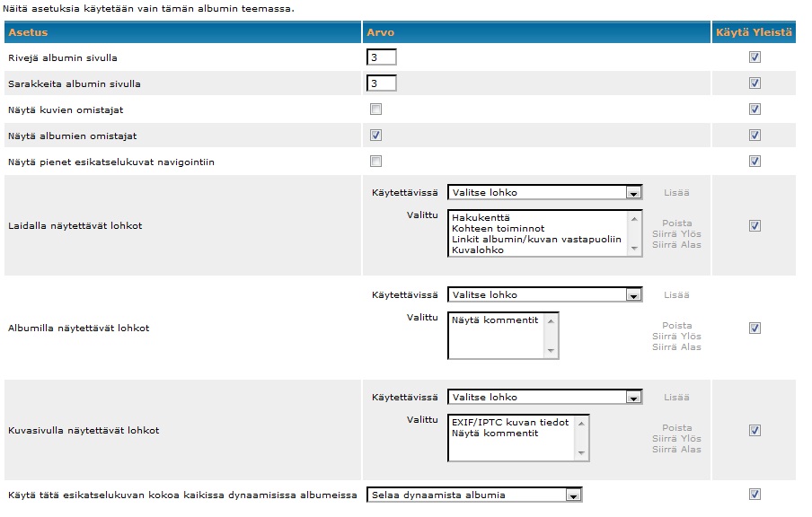
Task: Open the Kuvasivulla näytettävät lohkot Valitse lohko dropdown
Action: [545, 398]
